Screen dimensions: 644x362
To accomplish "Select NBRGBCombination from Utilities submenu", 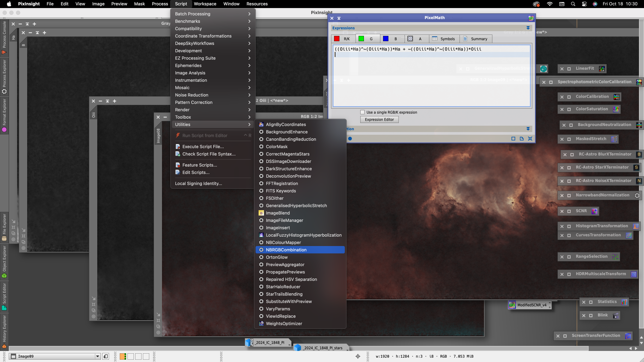I will click(300, 250).
